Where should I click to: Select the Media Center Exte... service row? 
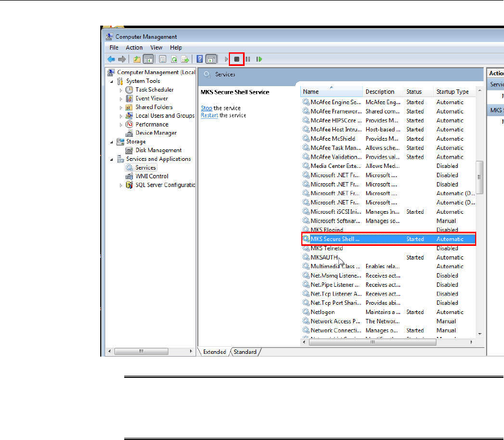point(388,166)
